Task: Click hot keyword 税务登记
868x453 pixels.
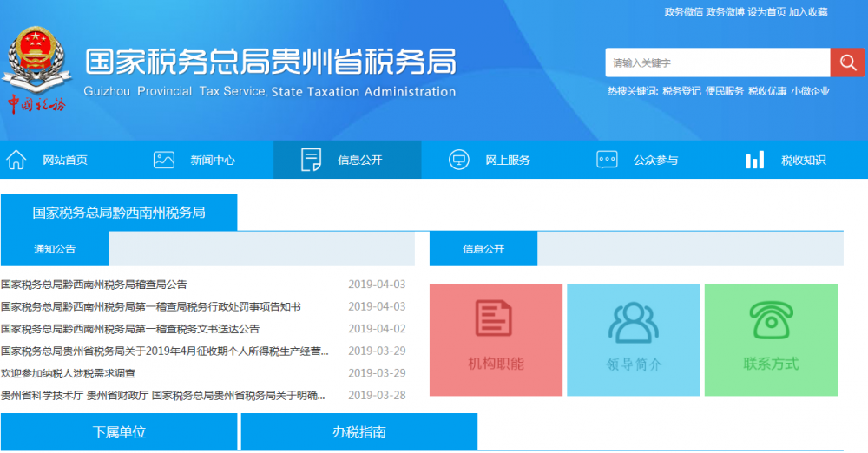Action: [x=681, y=91]
